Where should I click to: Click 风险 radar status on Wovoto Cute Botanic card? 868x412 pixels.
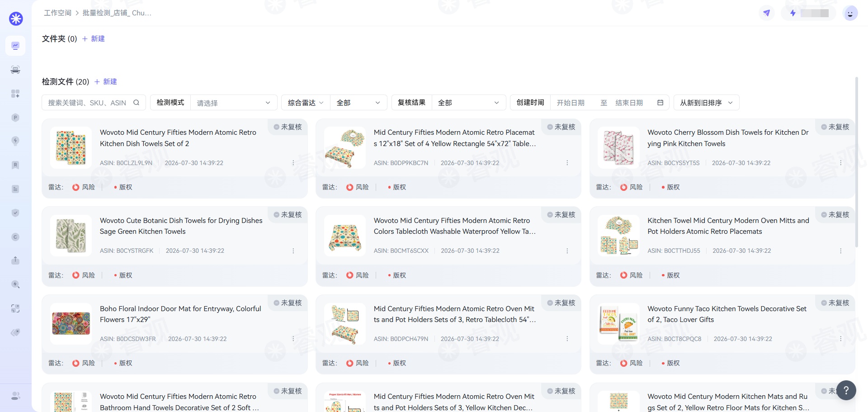coord(84,275)
